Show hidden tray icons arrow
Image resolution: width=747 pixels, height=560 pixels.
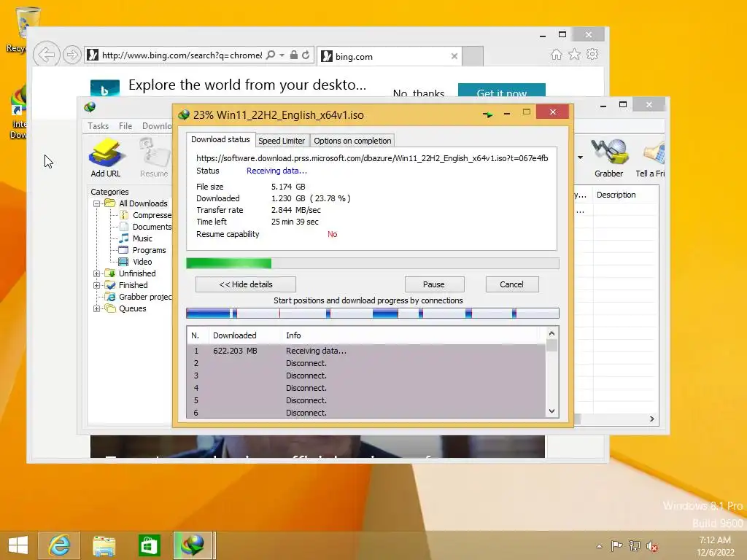pyautogui.click(x=600, y=546)
